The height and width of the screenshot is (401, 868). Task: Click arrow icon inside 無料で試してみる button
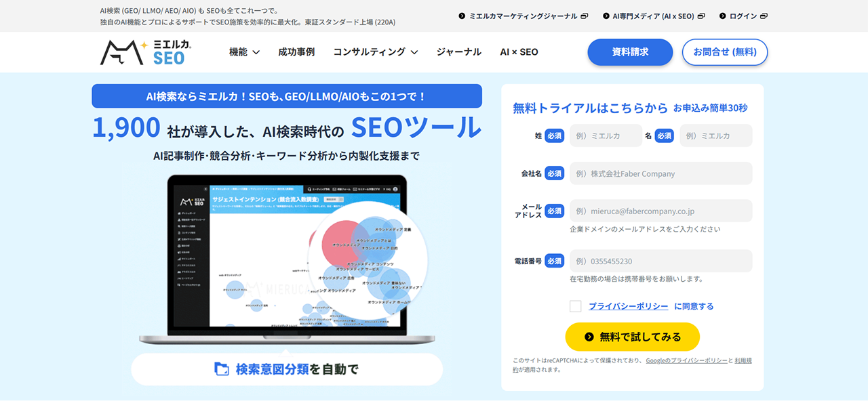589,337
